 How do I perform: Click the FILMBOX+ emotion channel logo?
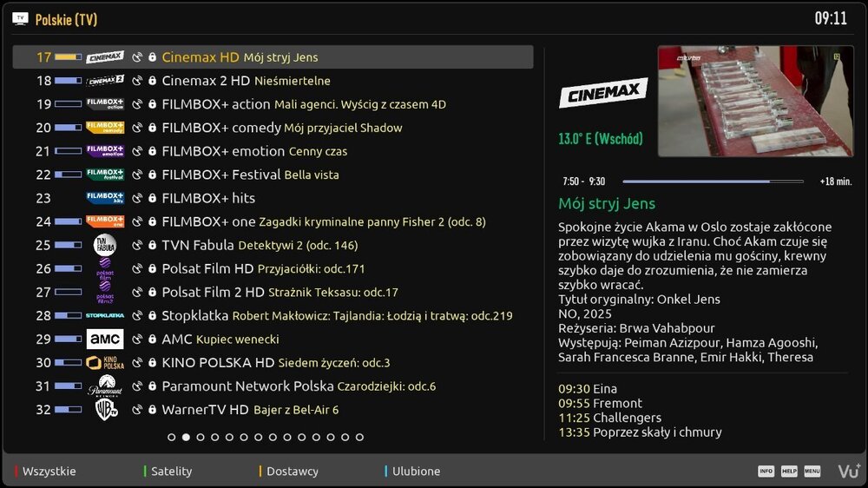click(105, 151)
